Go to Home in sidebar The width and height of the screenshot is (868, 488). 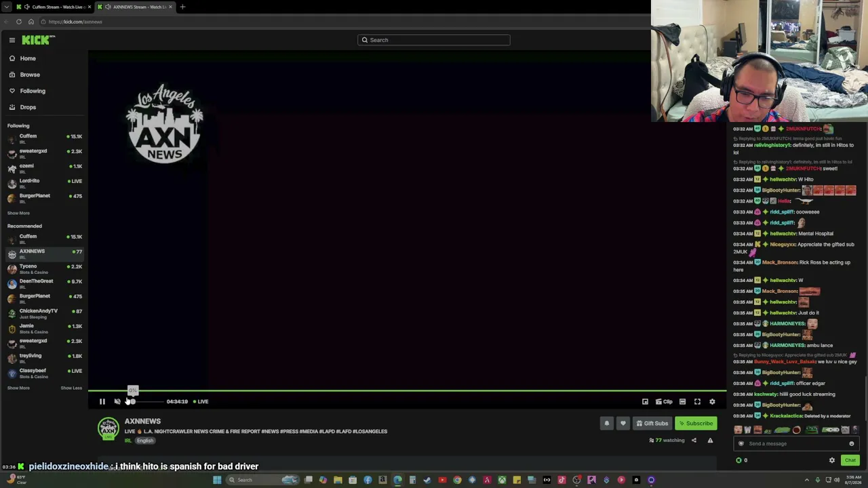pyautogui.click(x=28, y=58)
